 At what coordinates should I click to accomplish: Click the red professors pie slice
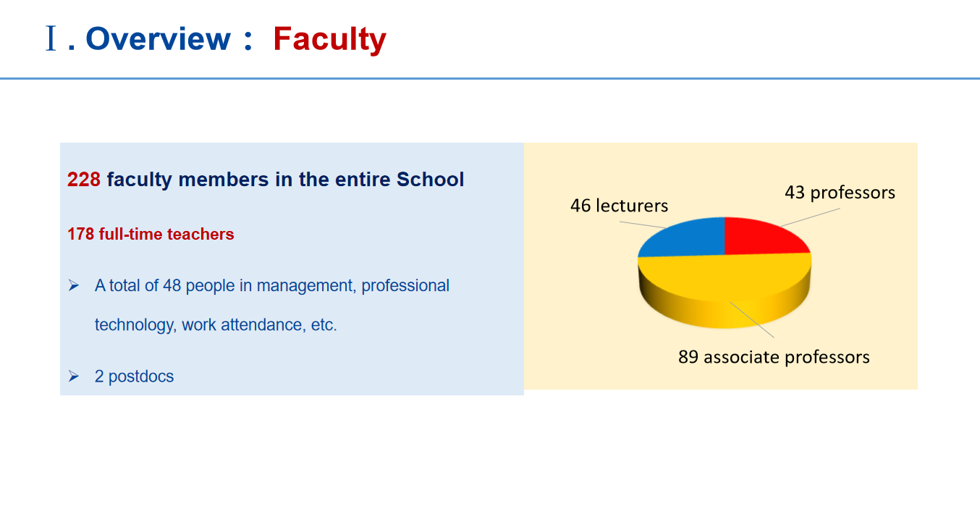pos(760,237)
